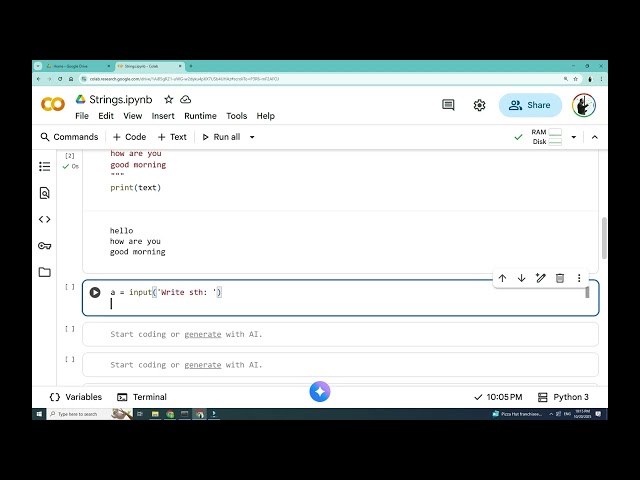Image resolution: width=640 pixels, height=480 pixels.
Task: Star the Strings.ipynb notebook
Action: coord(169,99)
